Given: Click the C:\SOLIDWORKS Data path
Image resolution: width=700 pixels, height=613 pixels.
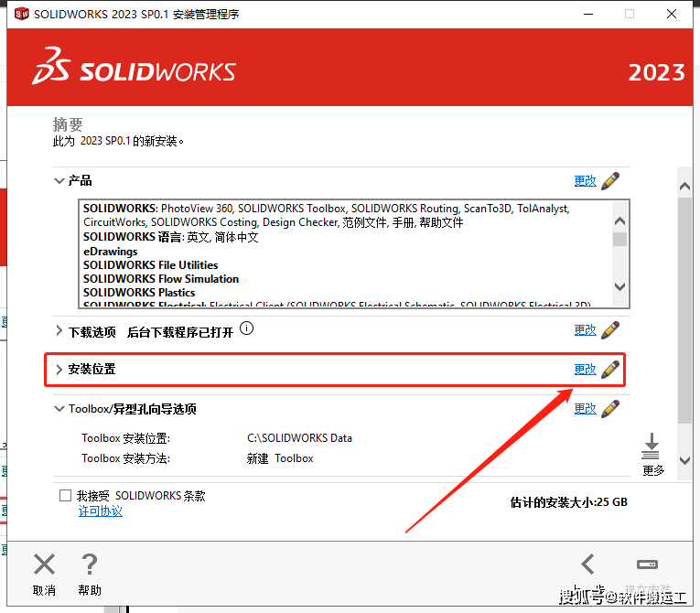Looking at the screenshot, I should pyautogui.click(x=299, y=438).
